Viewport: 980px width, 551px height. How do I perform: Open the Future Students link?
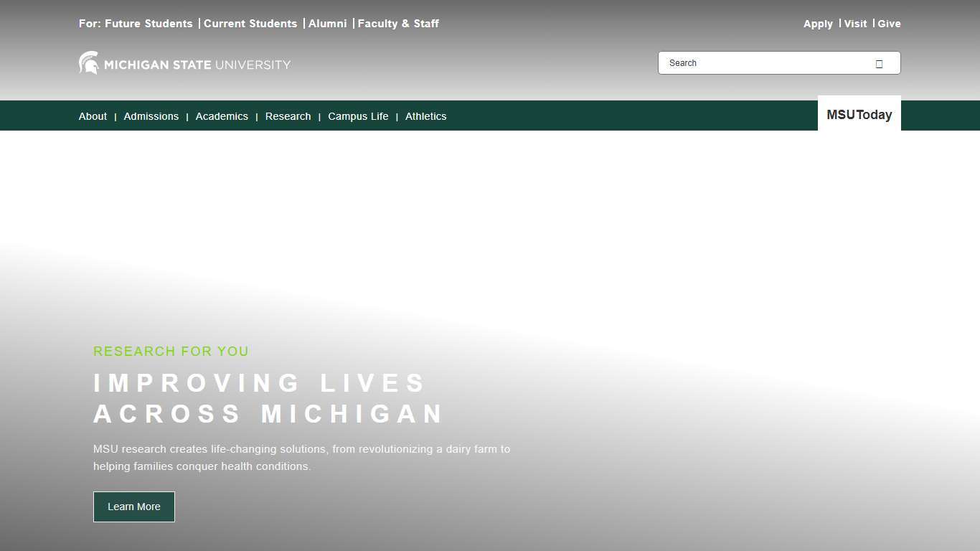147,23
